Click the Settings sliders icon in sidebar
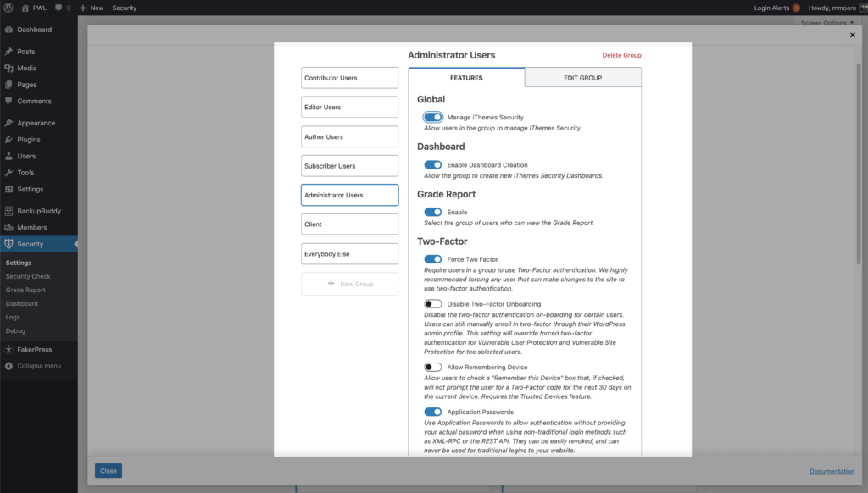 [x=8, y=189]
